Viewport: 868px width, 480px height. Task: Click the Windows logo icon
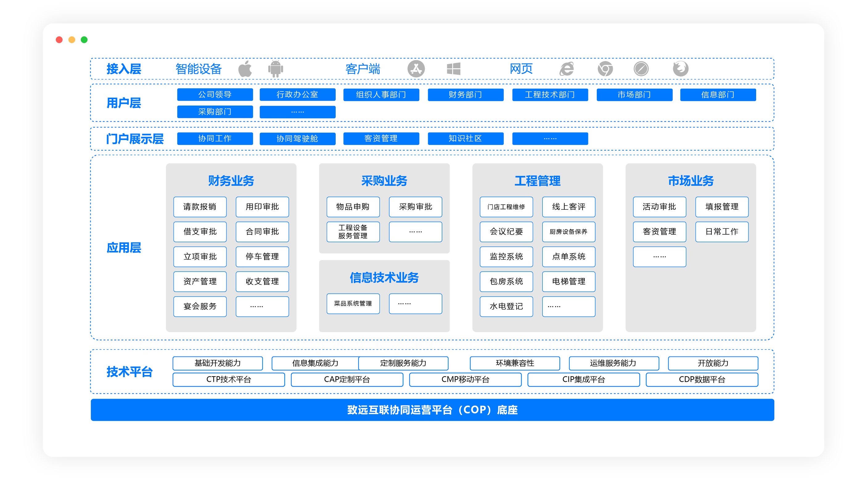[x=453, y=69]
